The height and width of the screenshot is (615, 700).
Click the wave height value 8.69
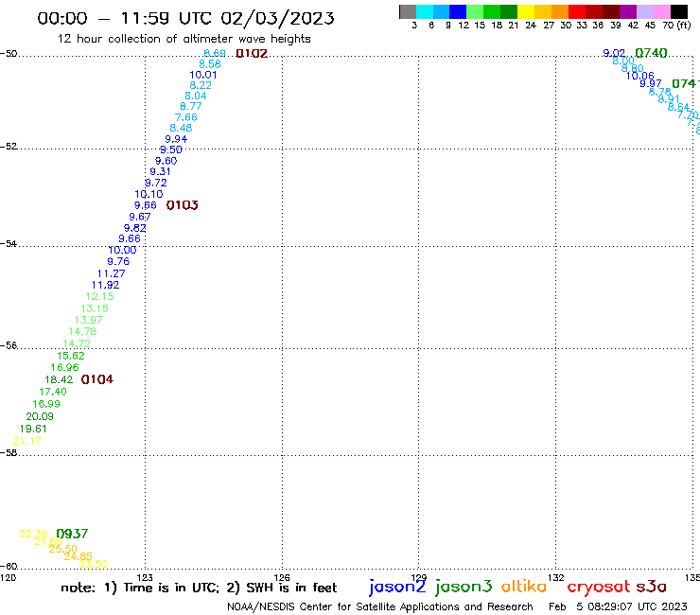pyautogui.click(x=215, y=54)
